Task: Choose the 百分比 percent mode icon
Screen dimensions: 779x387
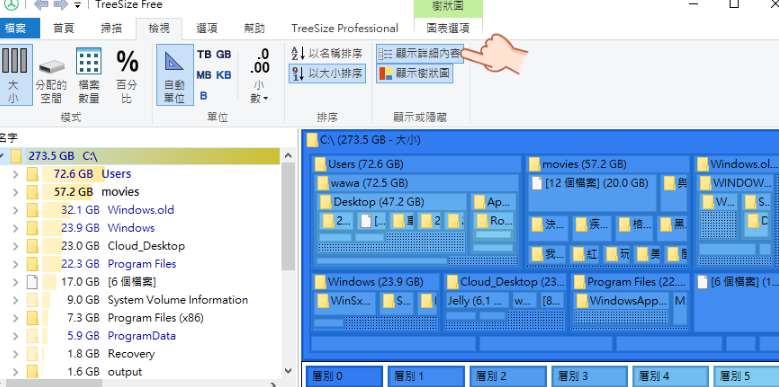Action: click(x=127, y=75)
